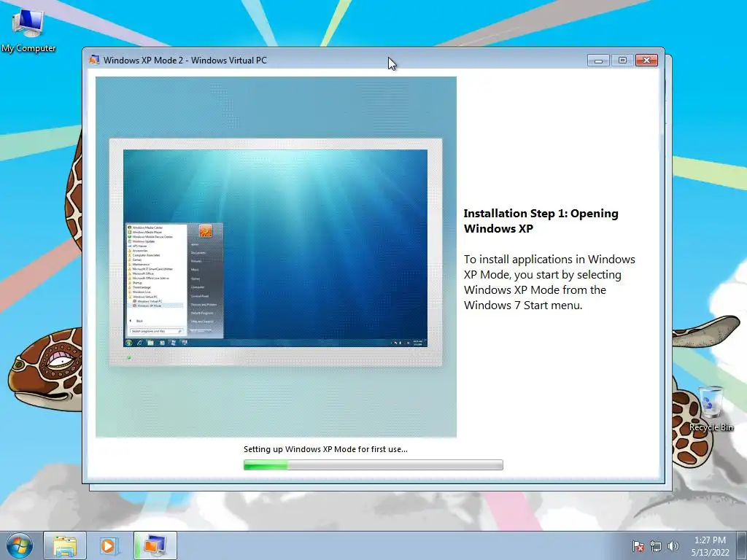
Task: Click the Windows Start orb
Action: pos(20,545)
